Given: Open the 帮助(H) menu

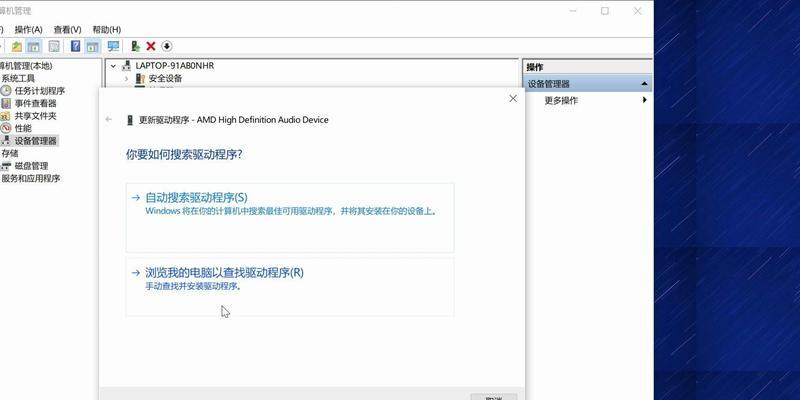Looking at the screenshot, I should tap(107, 30).
